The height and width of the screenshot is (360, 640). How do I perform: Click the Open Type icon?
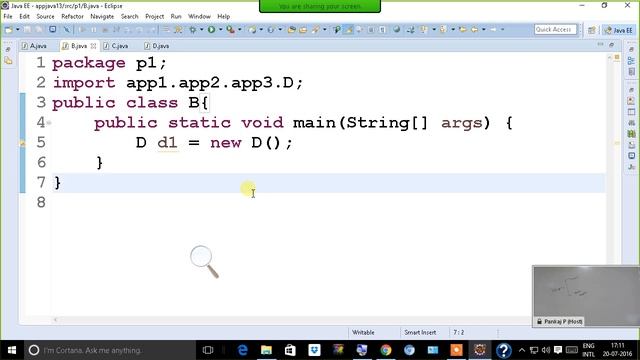291,29
